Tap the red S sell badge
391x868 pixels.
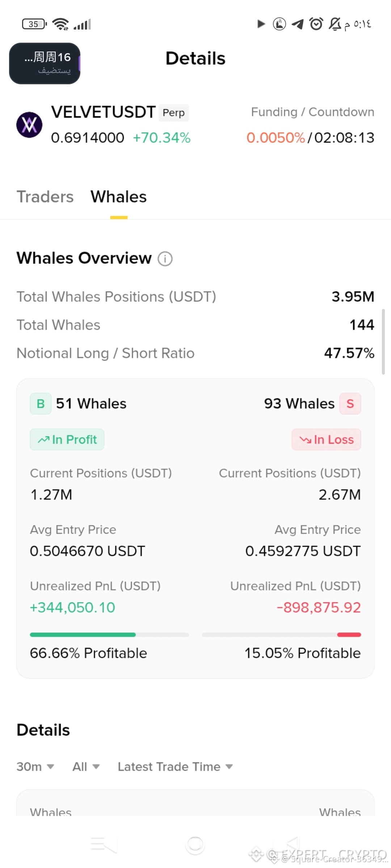(350, 404)
